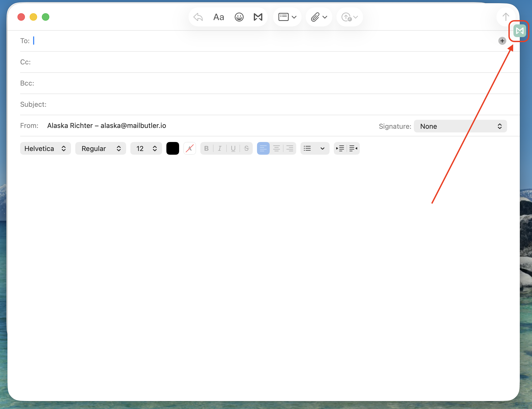Screen dimensions: 532x409
Task: Open the Regular font style dropdown
Action: [x=100, y=148]
